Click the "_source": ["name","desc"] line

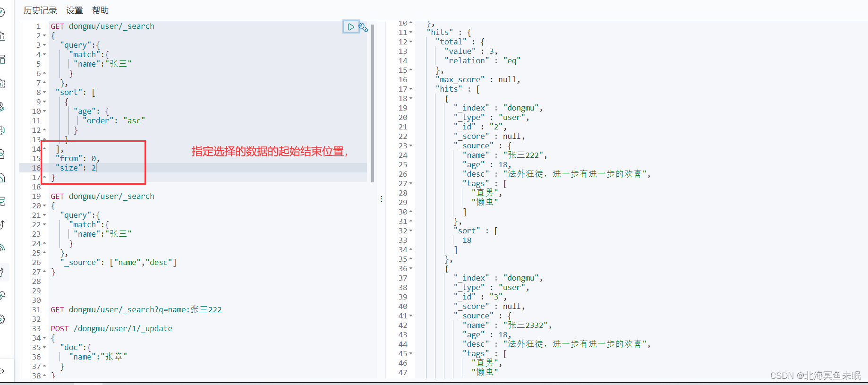coord(118,263)
